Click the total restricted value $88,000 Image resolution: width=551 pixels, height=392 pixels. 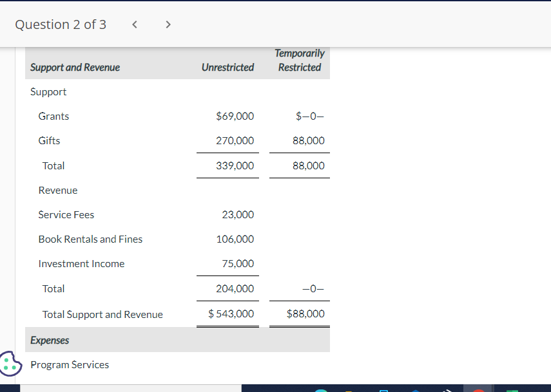click(305, 313)
